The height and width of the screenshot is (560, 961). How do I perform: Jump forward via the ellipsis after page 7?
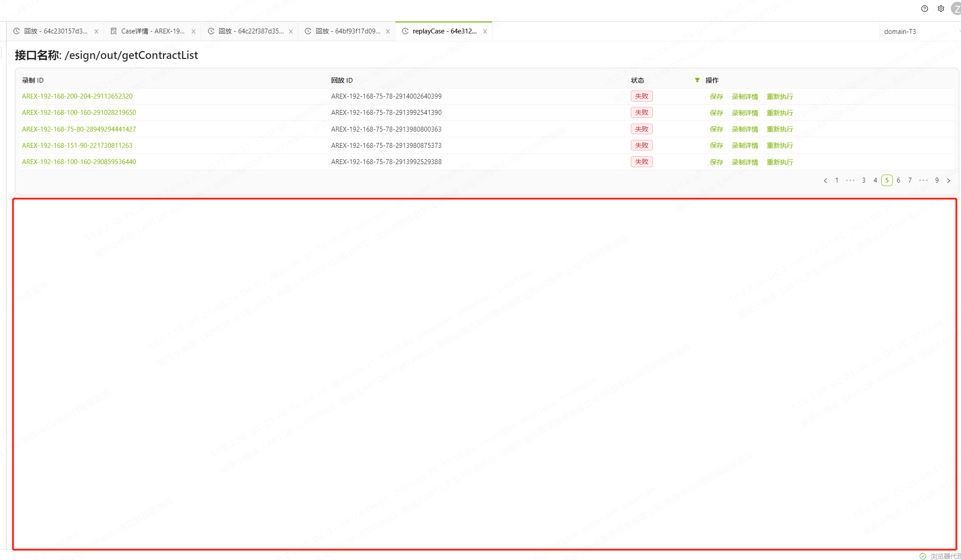click(923, 180)
